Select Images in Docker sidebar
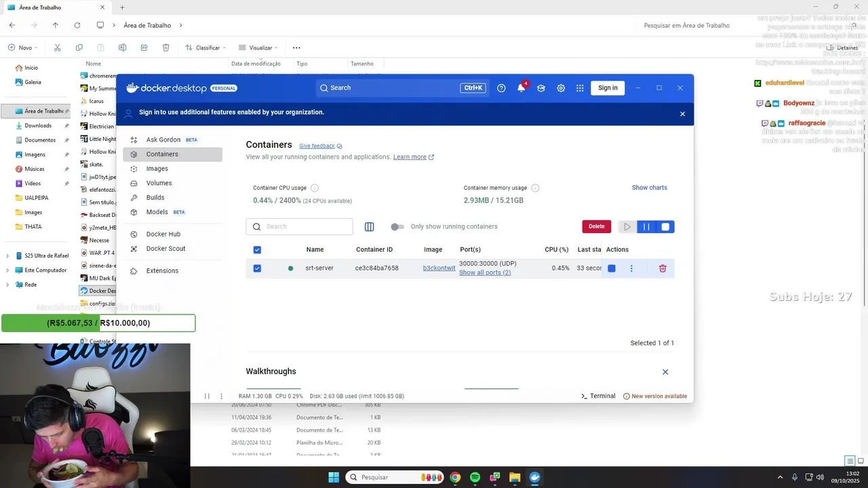The width and height of the screenshot is (868, 488). [173, 169]
